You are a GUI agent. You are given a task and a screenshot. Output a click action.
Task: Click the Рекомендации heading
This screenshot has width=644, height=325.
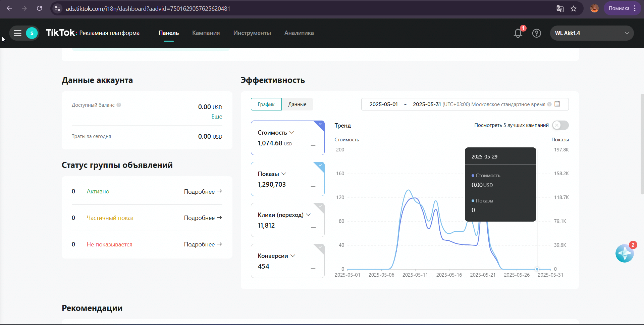(92, 308)
